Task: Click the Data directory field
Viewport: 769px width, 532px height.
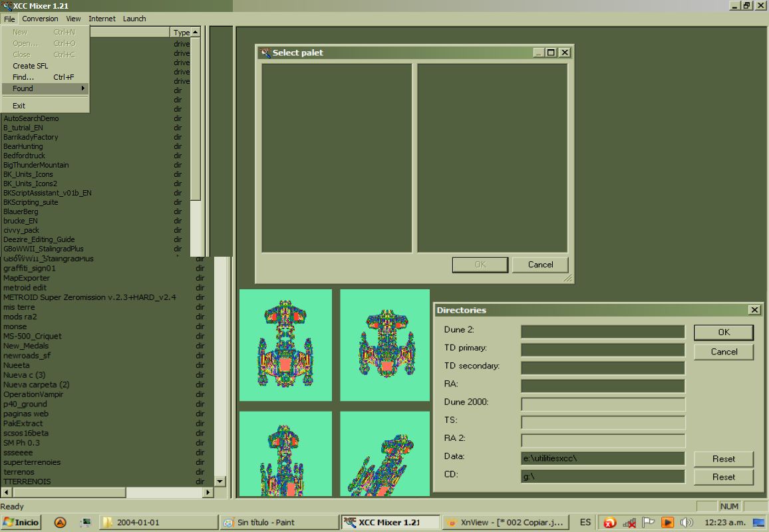Action: [x=603, y=458]
